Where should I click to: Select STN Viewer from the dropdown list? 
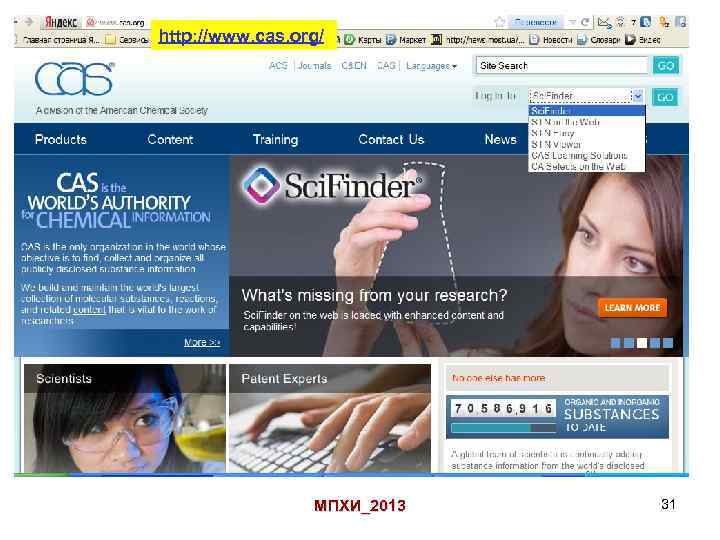586,144
